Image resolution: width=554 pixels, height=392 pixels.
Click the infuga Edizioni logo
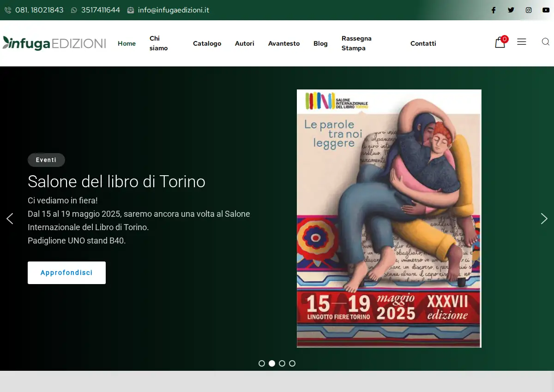point(54,43)
